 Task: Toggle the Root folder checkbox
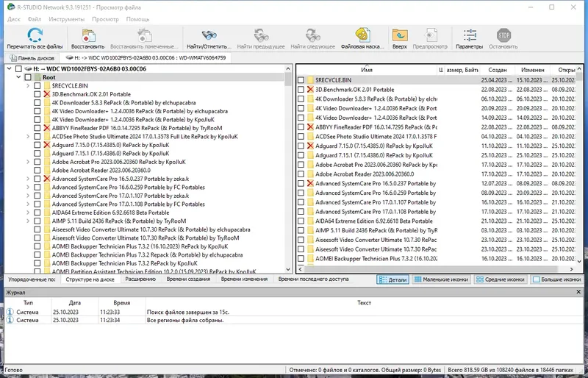(28, 77)
